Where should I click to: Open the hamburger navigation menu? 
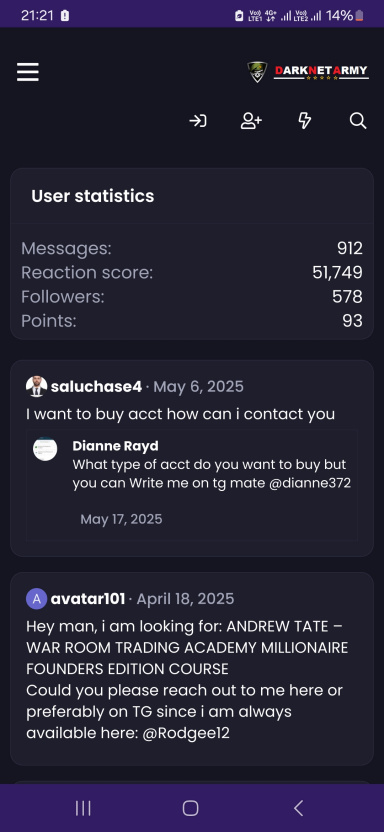(28, 72)
